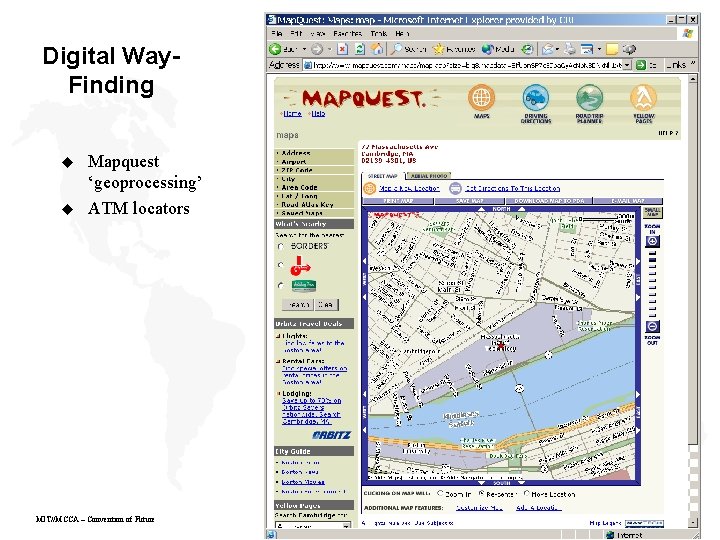720x540 pixels.
Task: Click the E-mail Map button
Action: (628, 201)
